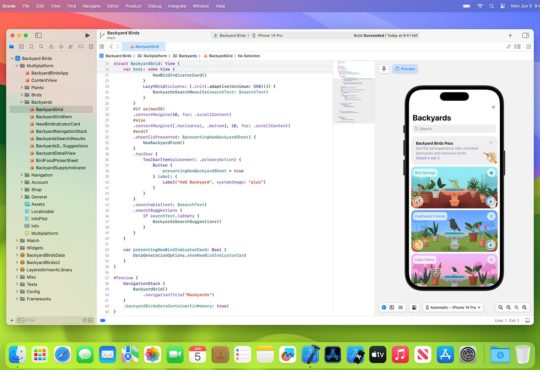Run the app with the play button

[x=87, y=35]
